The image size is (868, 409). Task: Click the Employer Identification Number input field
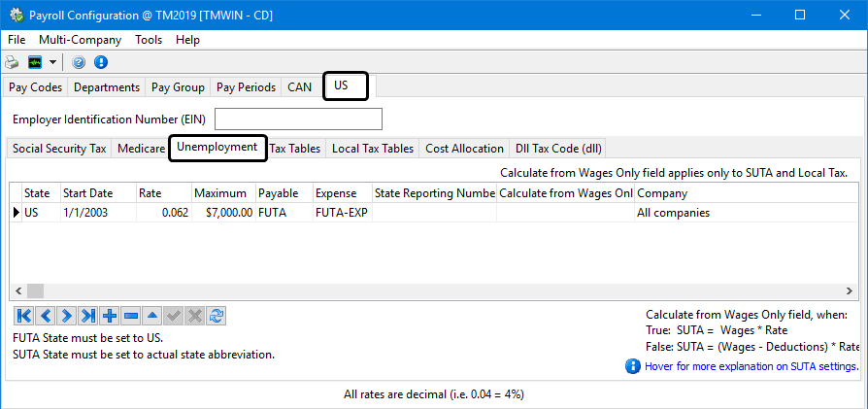[298, 119]
